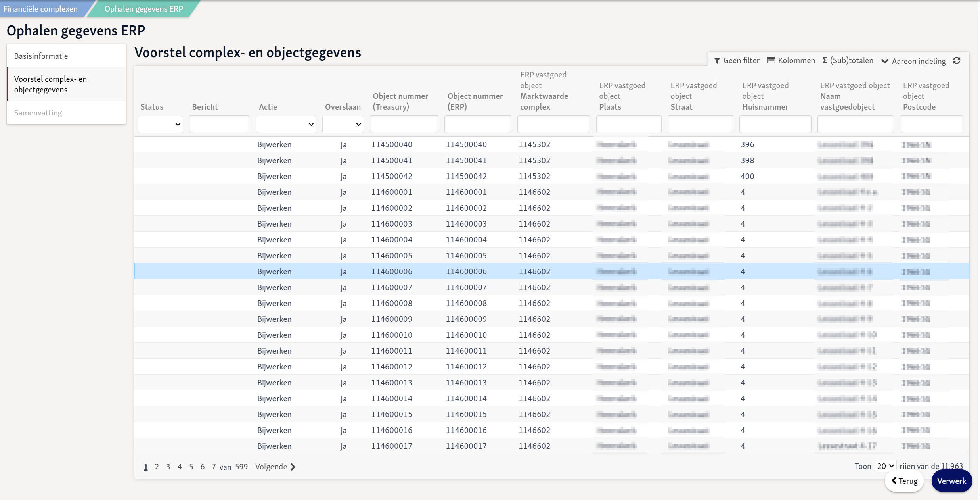The width and height of the screenshot is (980, 500).
Task: Click the Naam vastgoedobject filter field
Action: point(856,124)
